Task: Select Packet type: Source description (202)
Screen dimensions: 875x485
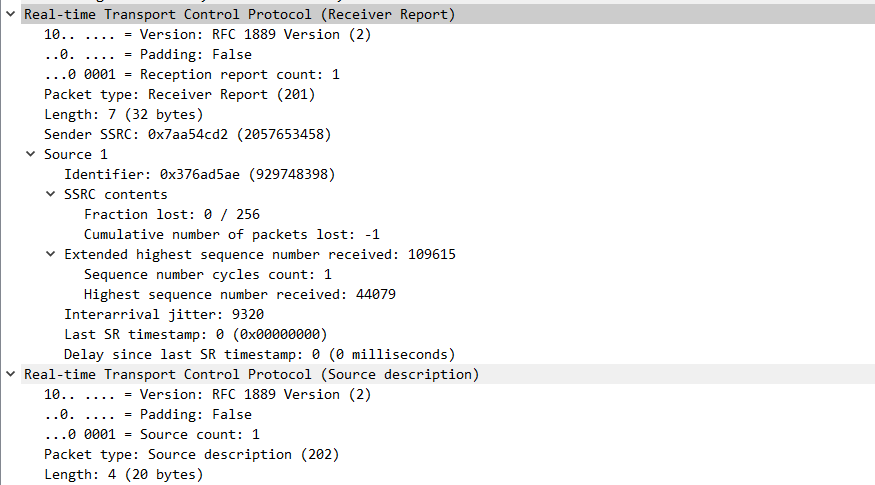Action: [x=191, y=454]
